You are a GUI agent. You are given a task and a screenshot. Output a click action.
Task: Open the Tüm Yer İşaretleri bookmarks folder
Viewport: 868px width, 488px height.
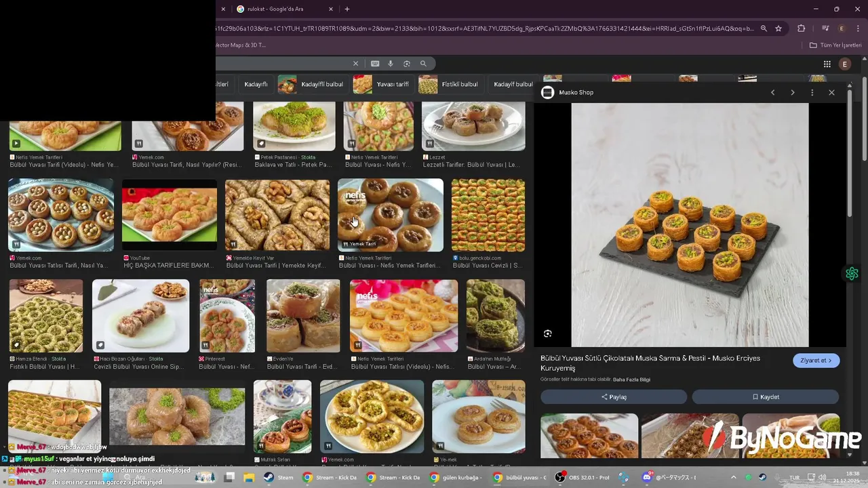(835, 45)
